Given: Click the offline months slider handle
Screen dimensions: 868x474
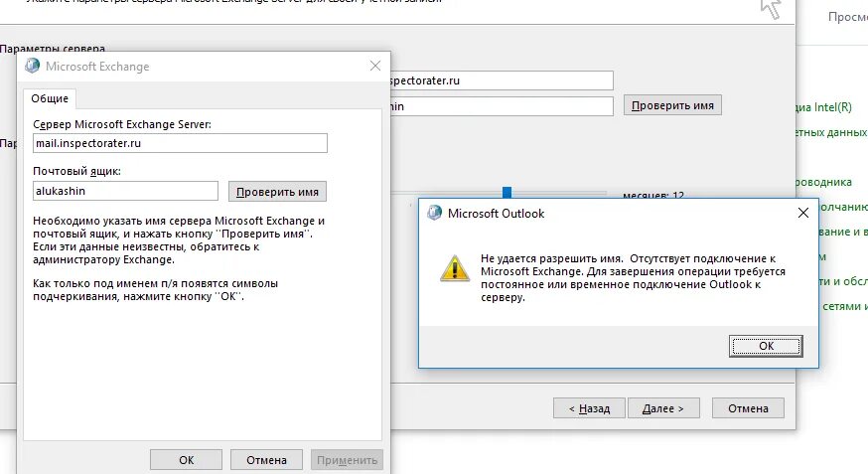Looking at the screenshot, I should pyautogui.click(x=506, y=192).
